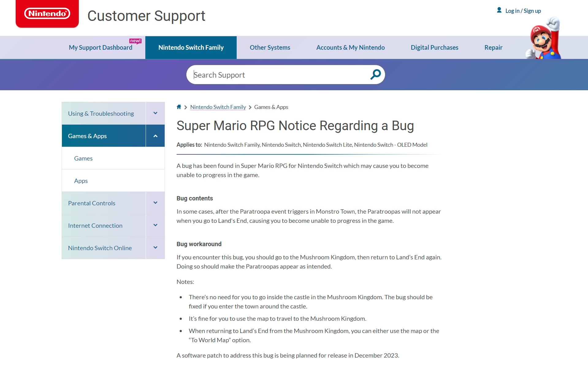Open Parental Controls sidebar item
This screenshot has height=368, width=588.
click(104, 203)
